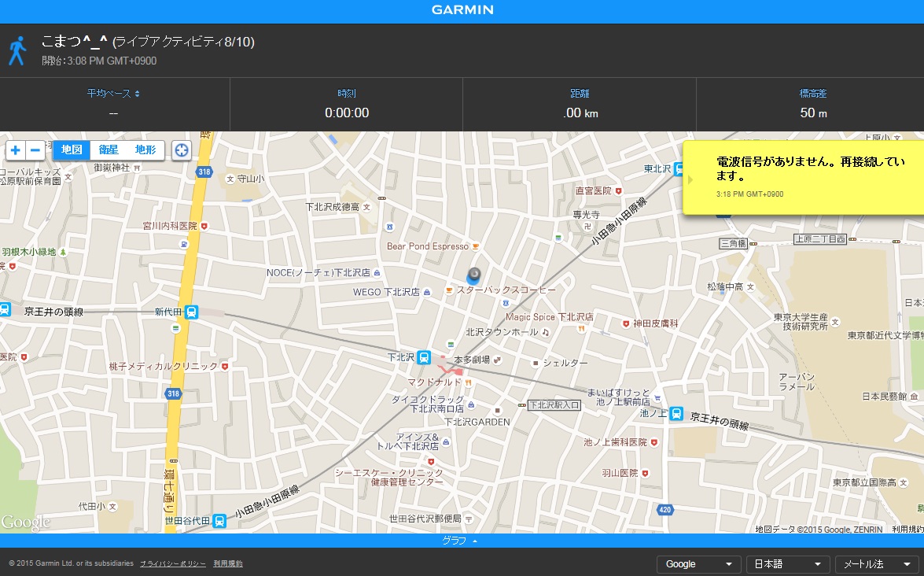
Task: Click the 宮川内科医院 hospital marker
Action: click(204, 226)
